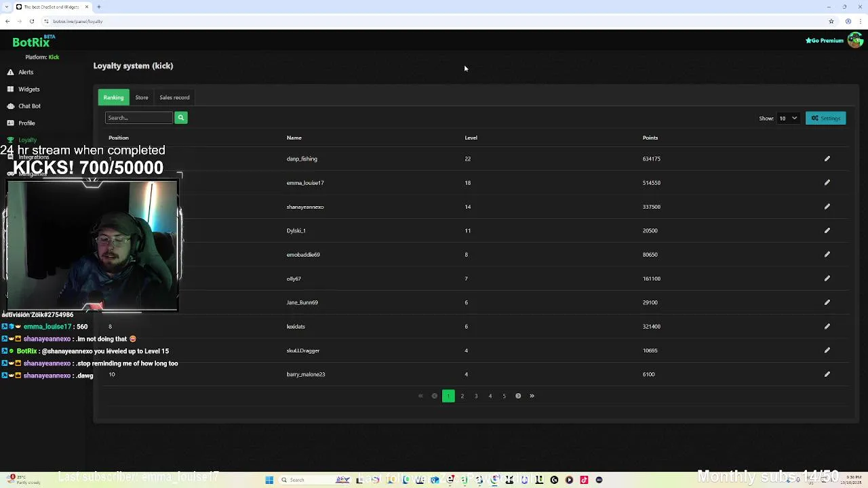This screenshot has height=488, width=868.
Task: Click the browser address bar
Action: pos(434,21)
